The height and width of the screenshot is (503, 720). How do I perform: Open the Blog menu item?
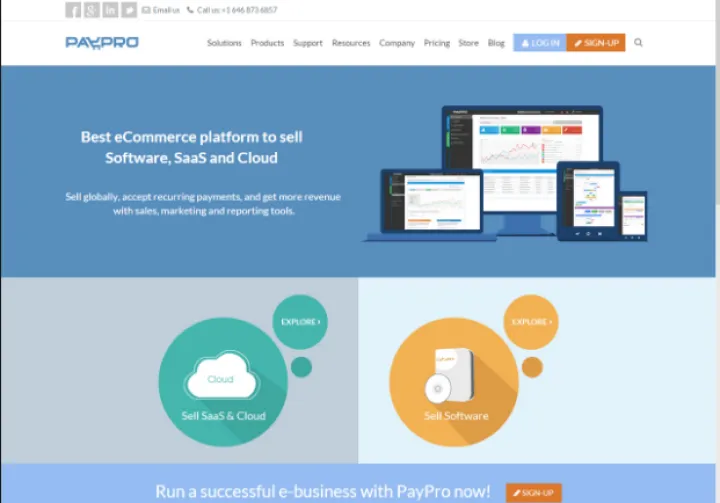[x=496, y=43]
